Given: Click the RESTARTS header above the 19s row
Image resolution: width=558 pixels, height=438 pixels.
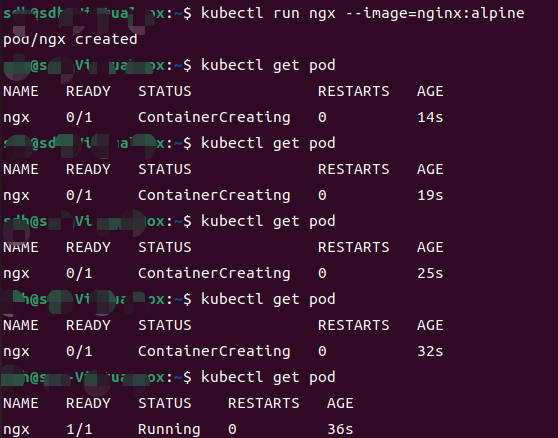Looking at the screenshot, I should pyautogui.click(x=354, y=169).
